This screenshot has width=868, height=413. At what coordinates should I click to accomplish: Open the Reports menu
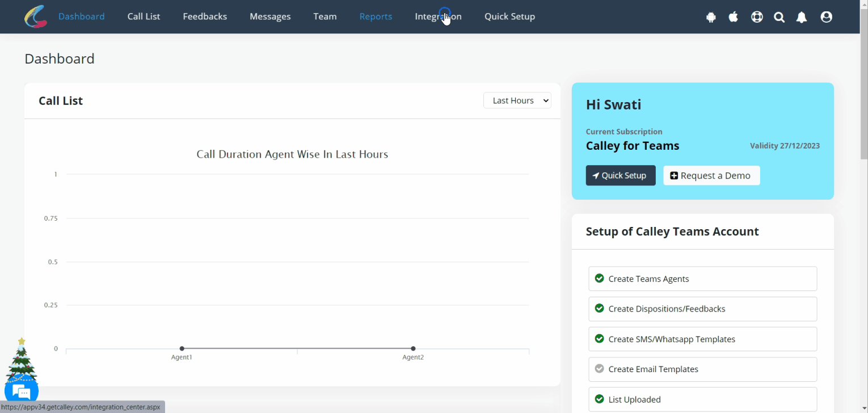point(376,16)
